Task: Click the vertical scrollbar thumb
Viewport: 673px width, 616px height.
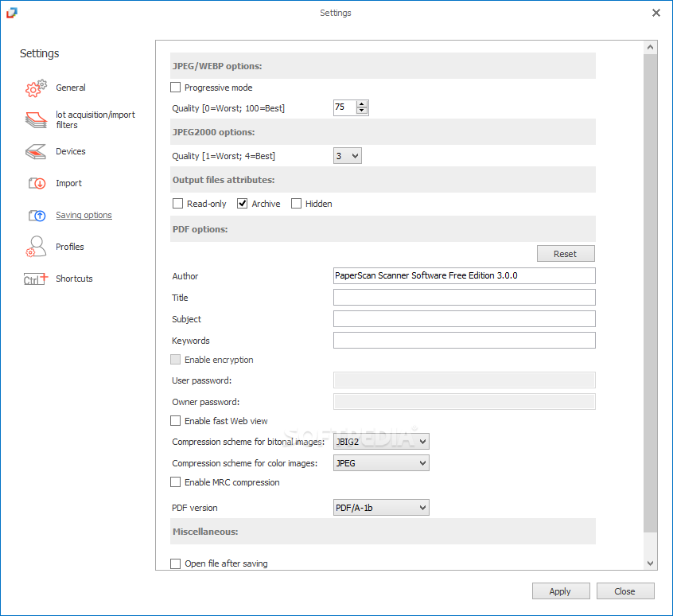Action: pos(650,293)
